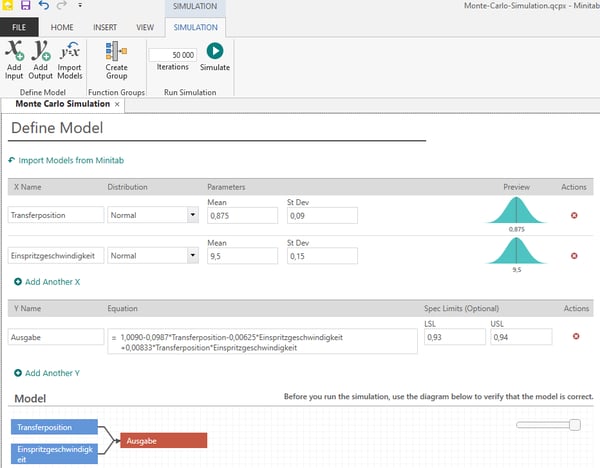Close the Monte Carlo Simulation tab
Screen dimensions: 600x468
[x=117, y=104]
